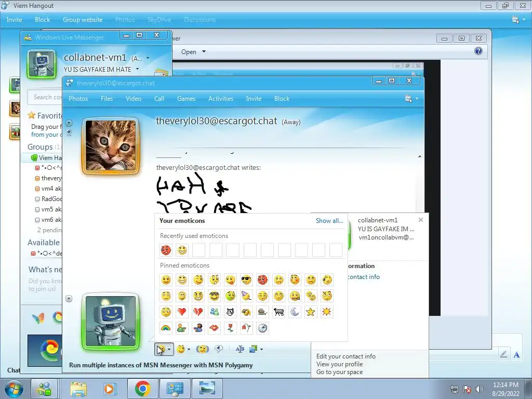The height and width of the screenshot is (399, 532).
Task: Click Call in the conversation menu
Action: click(159, 99)
